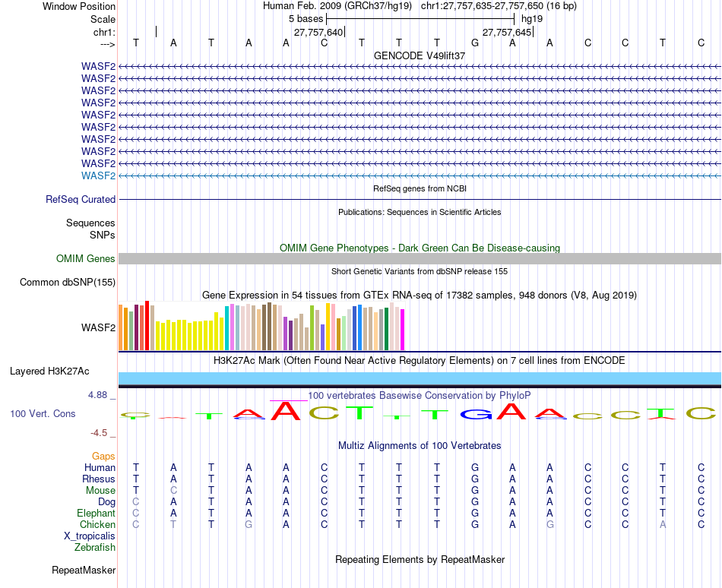The height and width of the screenshot is (588, 722).
Task: Select the Layered H3K27Ac track label
Action: pos(49,371)
